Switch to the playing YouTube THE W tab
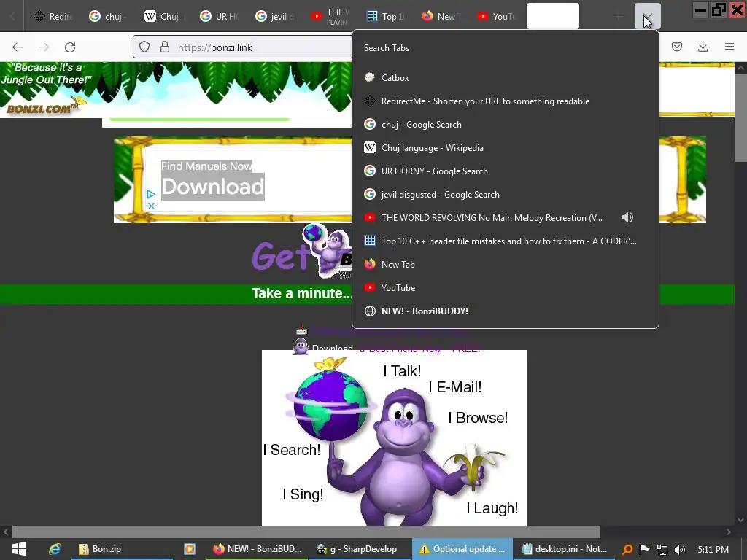Image resolution: width=747 pixels, height=560 pixels. click(330, 16)
